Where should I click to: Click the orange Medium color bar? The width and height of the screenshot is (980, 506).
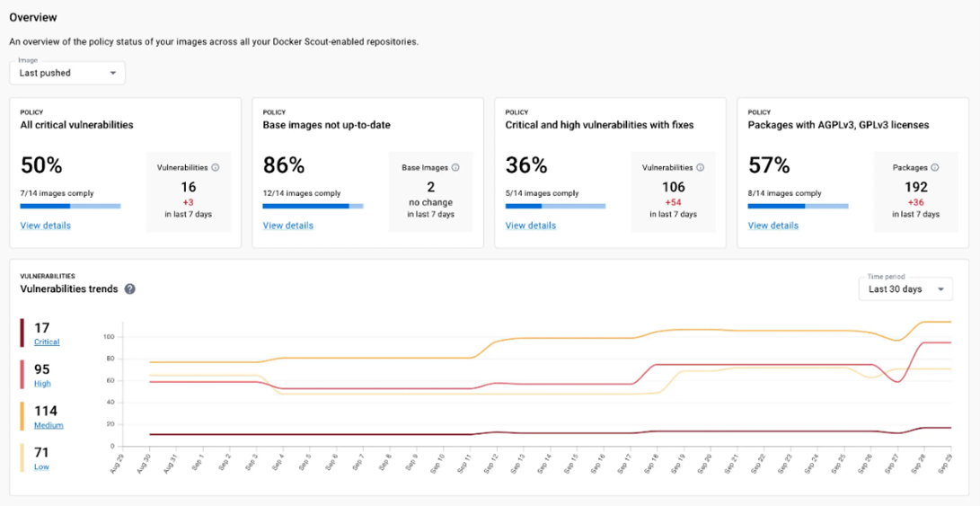[x=22, y=415]
